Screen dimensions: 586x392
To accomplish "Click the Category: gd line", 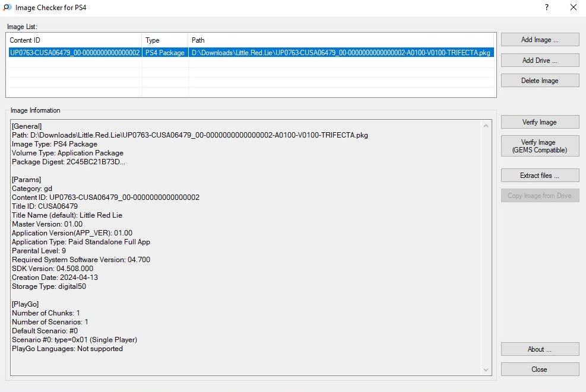I will [32, 189].
